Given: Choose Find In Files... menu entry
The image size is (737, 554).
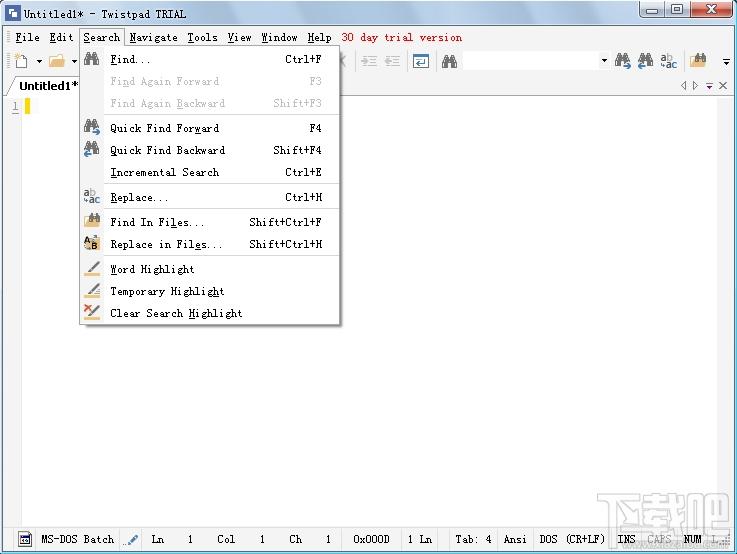Looking at the screenshot, I should tap(210, 222).
